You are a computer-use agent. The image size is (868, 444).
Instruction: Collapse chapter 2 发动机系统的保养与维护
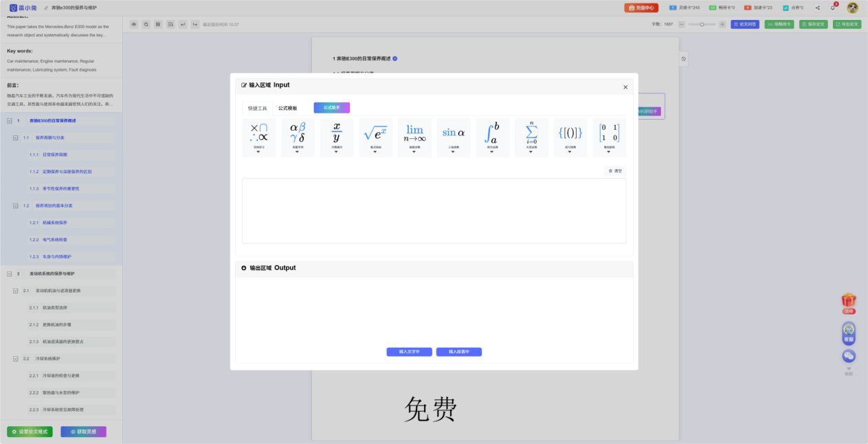point(9,274)
